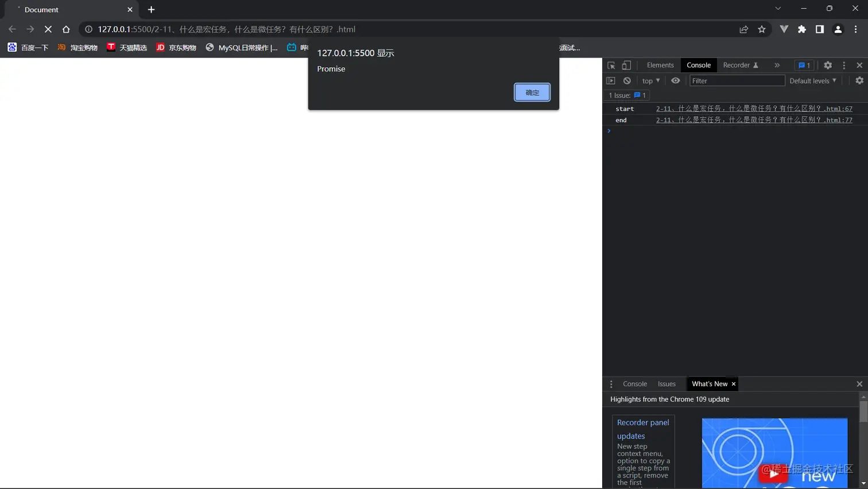This screenshot has height=489, width=868.
Task: Open the V-shaped extension icon
Action: 784,29
